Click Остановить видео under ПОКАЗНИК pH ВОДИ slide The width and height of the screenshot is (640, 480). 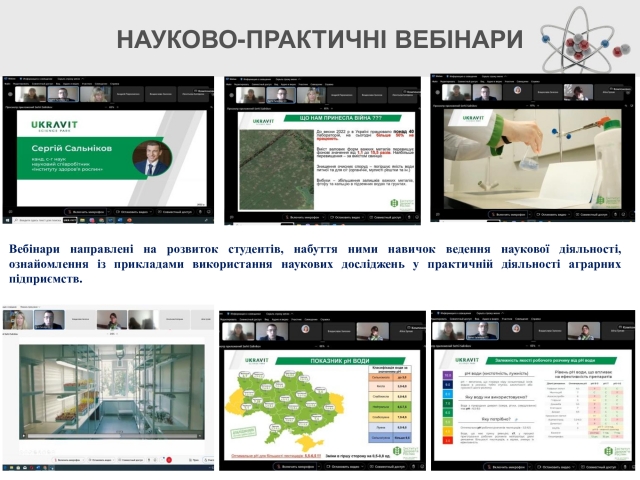tap(345, 467)
